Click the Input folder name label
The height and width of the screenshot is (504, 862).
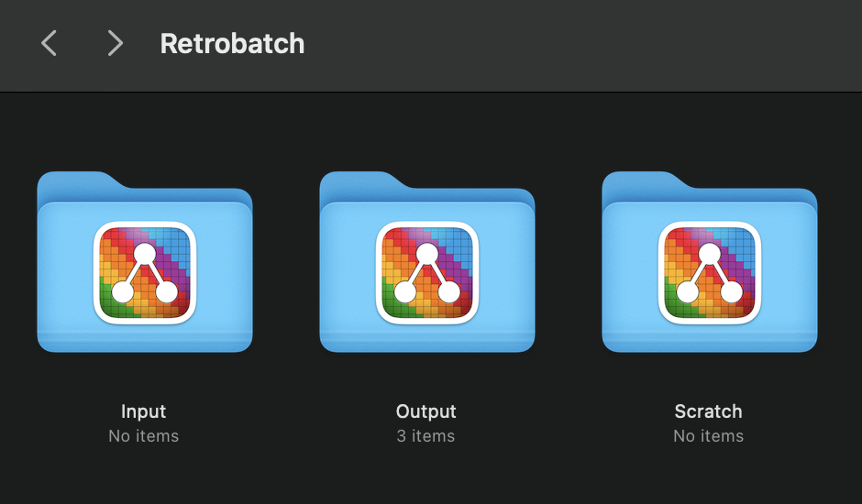(143, 411)
